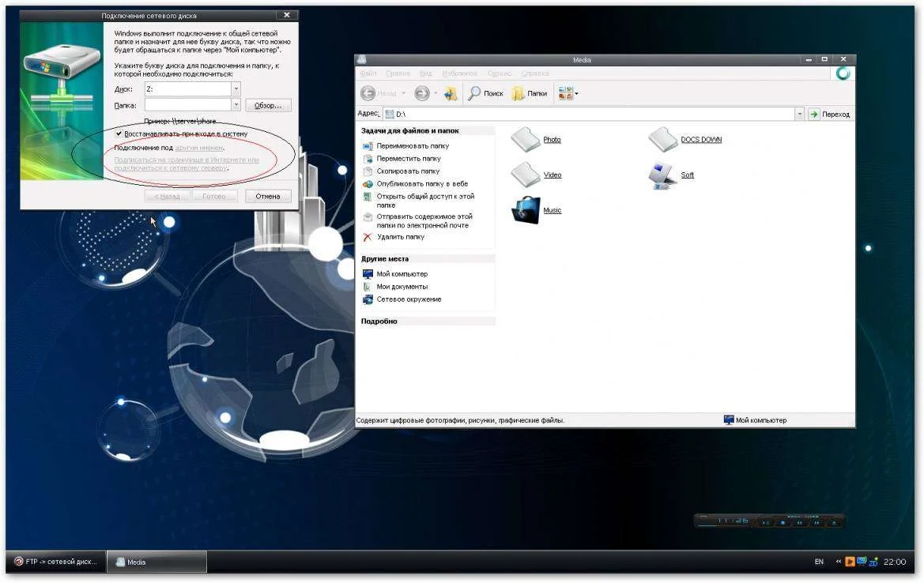
Task: Open the Soft folder
Action: (671, 175)
